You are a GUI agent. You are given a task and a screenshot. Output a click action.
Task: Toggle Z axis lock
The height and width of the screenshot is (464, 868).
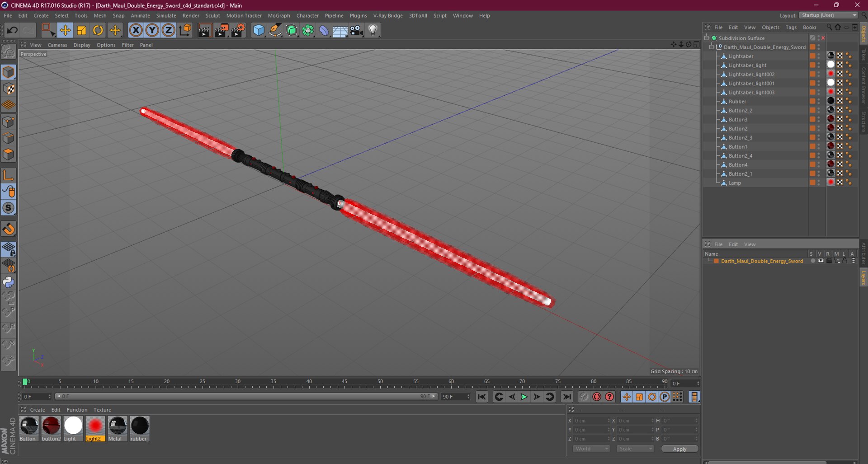(x=169, y=30)
